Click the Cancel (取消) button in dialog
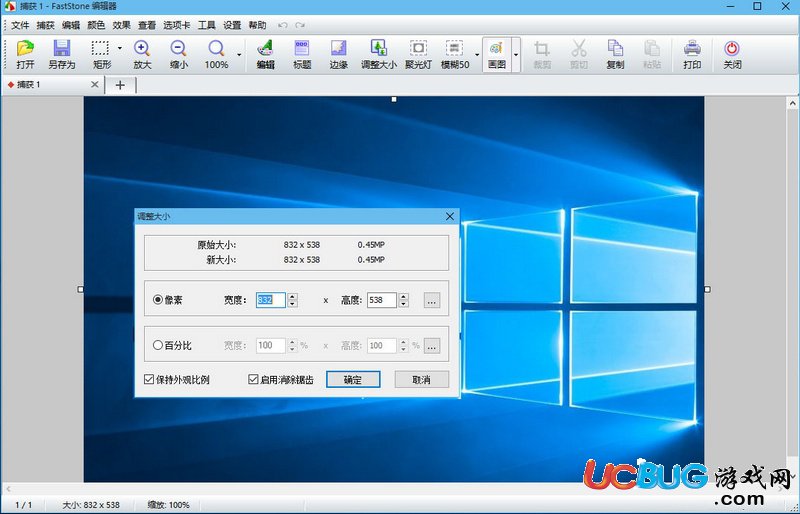 [x=421, y=379]
